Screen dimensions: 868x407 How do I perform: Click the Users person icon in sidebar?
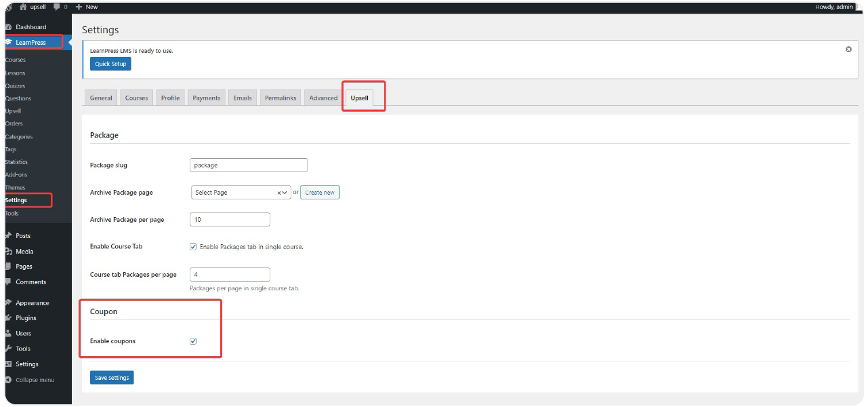point(8,333)
